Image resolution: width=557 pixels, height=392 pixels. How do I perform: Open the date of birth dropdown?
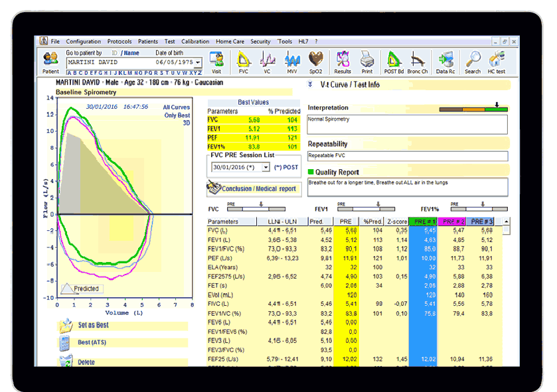pos(198,61)
